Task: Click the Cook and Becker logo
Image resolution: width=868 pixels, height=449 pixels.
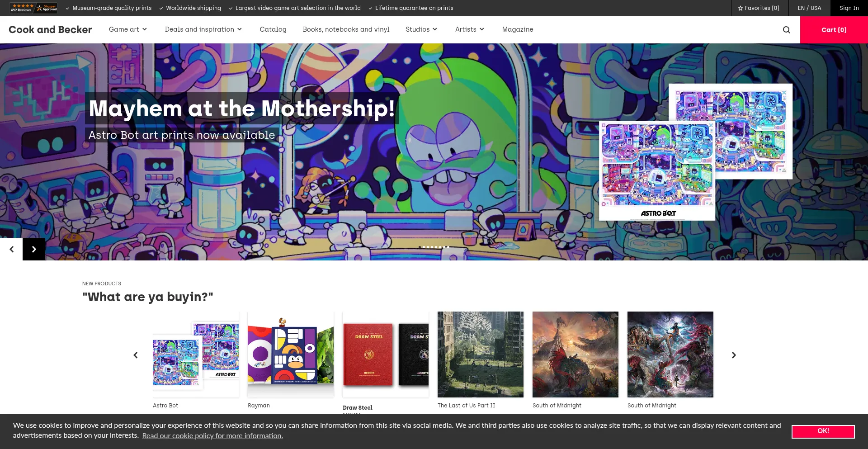Action: pyautogui.click(x=50, y=30)
